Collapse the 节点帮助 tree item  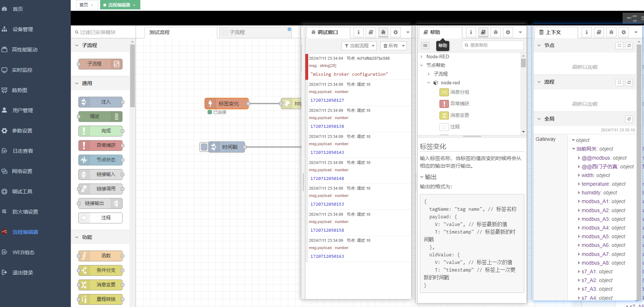422,65
